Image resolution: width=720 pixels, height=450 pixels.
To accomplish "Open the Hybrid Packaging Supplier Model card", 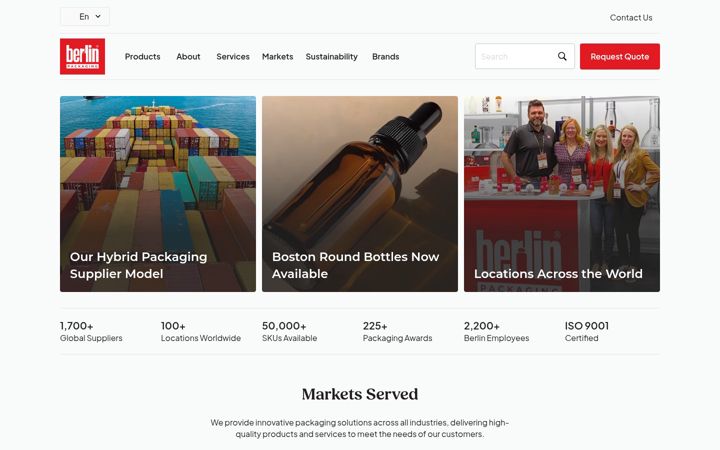I will (x=158, y=194).
